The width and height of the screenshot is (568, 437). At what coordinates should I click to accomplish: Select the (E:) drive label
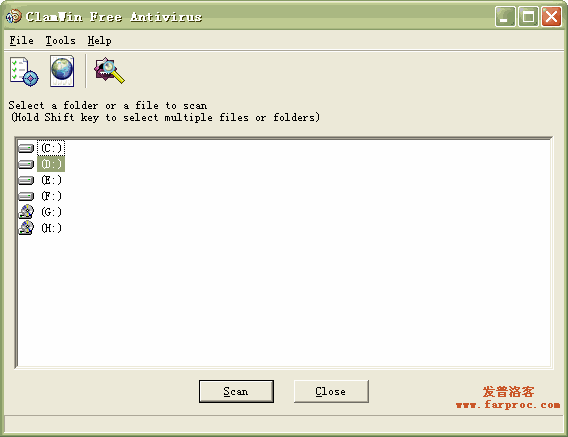[x=51, y=180]
